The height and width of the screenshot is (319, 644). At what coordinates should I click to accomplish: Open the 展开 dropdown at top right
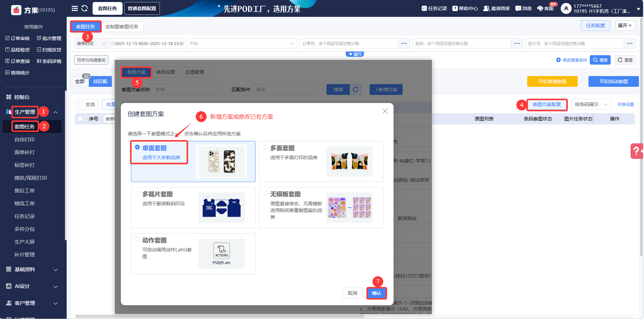(x=625, y=26)
